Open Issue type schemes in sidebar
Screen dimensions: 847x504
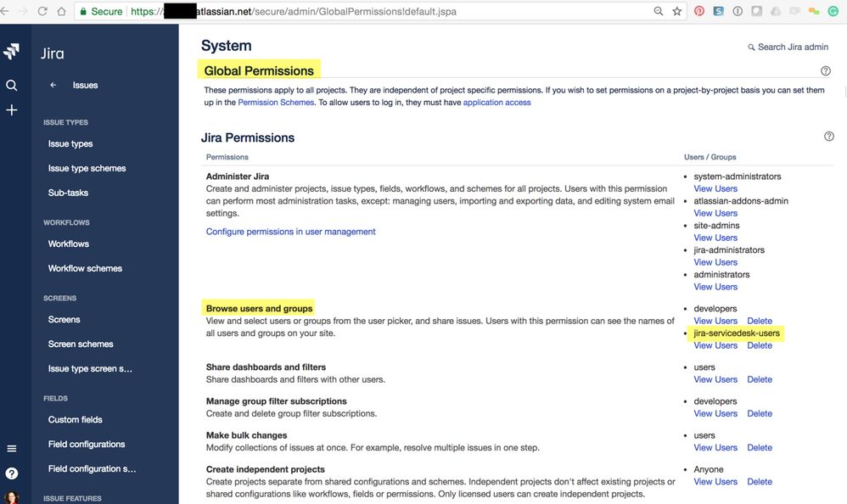[x=87, y=168]
